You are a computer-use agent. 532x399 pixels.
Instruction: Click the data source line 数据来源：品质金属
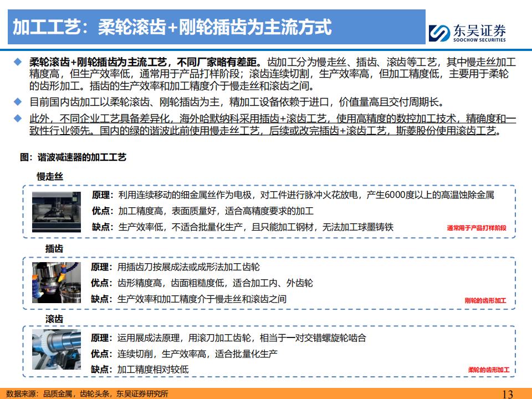[87, 393]
